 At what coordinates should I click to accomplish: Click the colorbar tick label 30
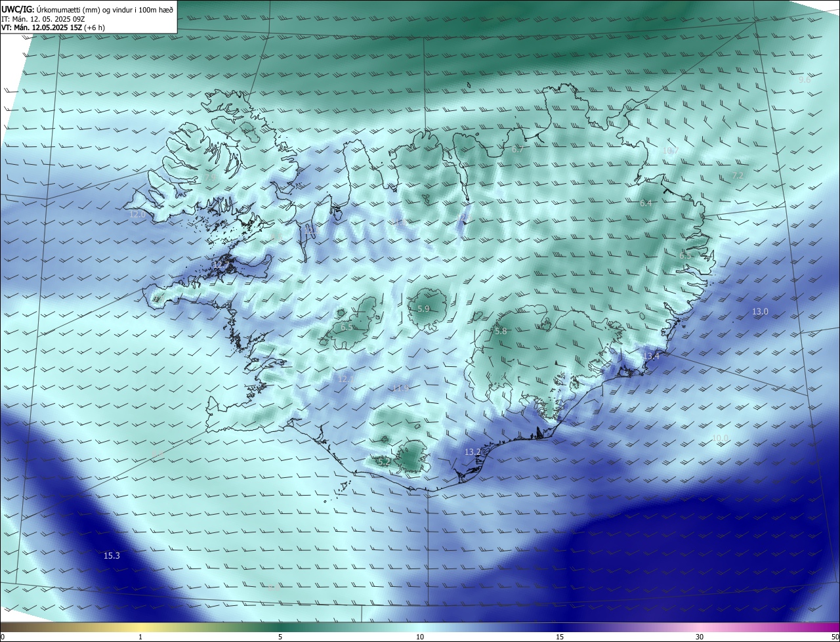[700, 637]
